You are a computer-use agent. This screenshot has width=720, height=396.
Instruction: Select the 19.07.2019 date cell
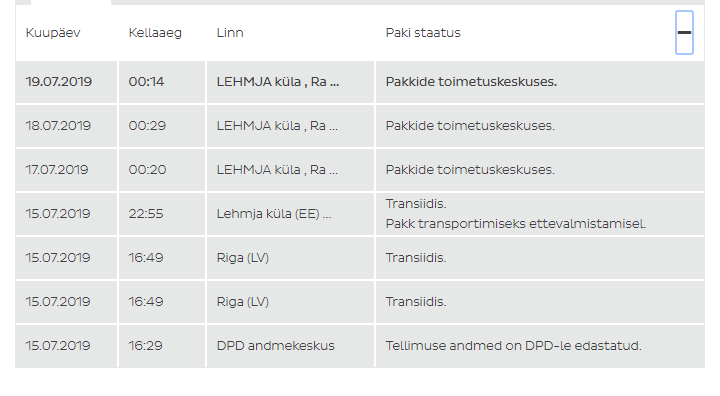[59, 82]
